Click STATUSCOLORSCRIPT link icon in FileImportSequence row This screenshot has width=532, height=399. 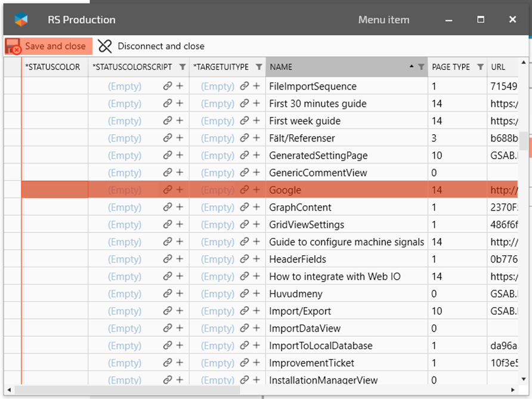tap(168, 86)
